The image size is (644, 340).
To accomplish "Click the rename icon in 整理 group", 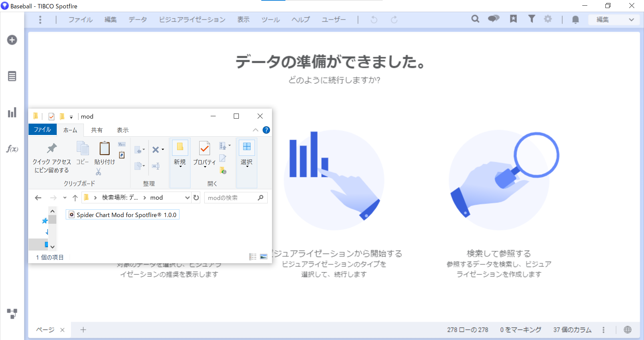I will pyautogui.click(x=156, y=166).
